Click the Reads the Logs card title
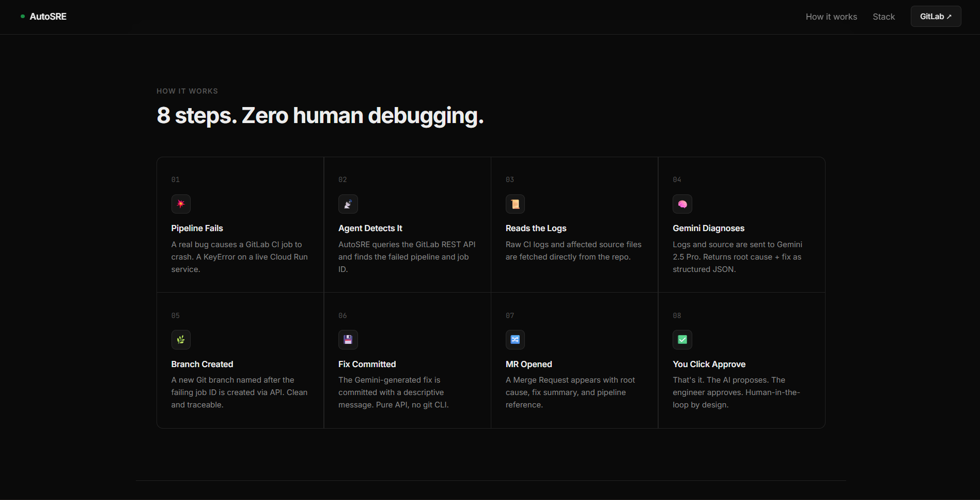 tap(536, 228)
